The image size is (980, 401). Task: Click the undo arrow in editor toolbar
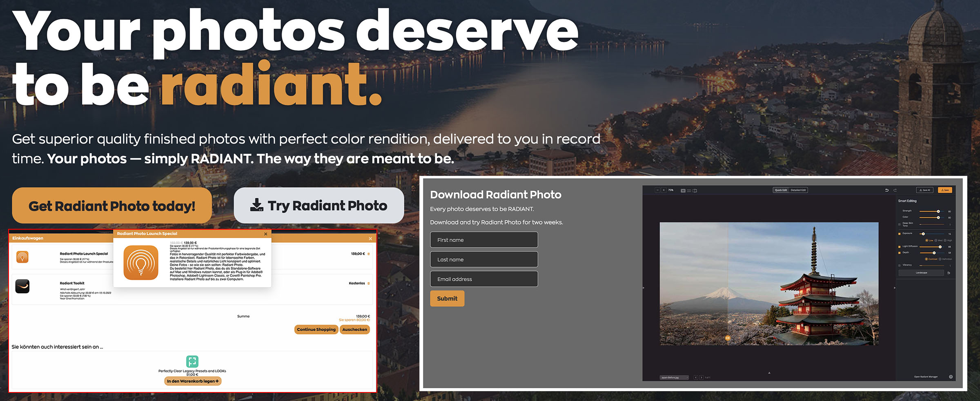(886, 190)
